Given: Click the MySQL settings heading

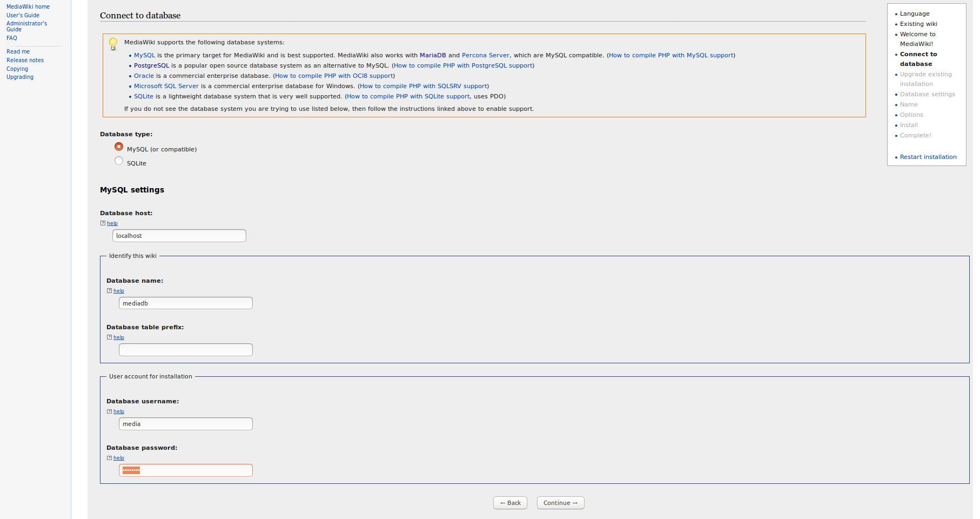Looking at the screenshot, I should click(132, 190).
